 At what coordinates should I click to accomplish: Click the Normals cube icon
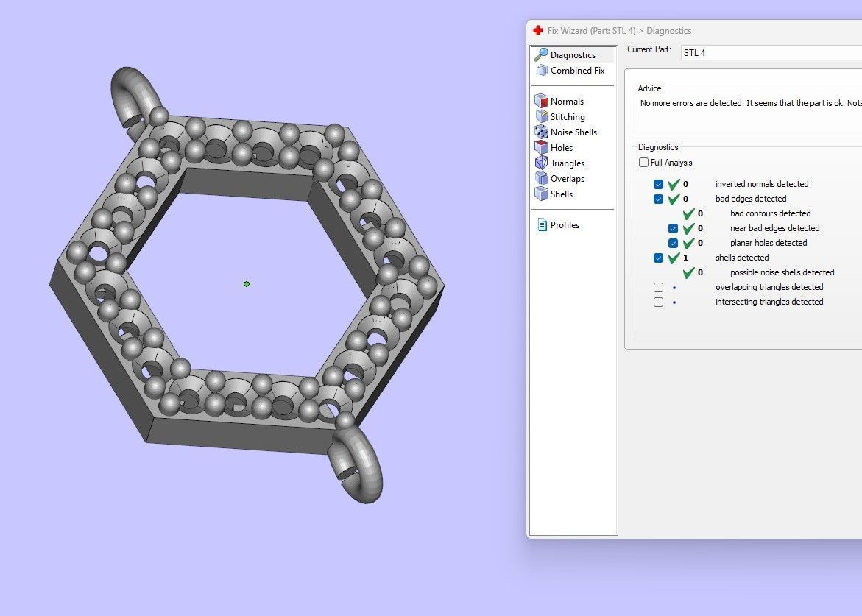[x=542, y=101]
